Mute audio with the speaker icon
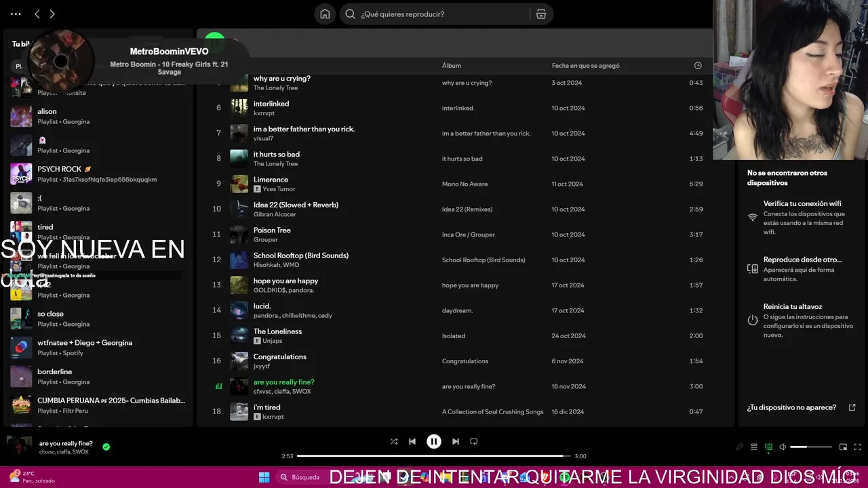Image resolution: width=868 pixels, height=488 pixels. [783, 447]
